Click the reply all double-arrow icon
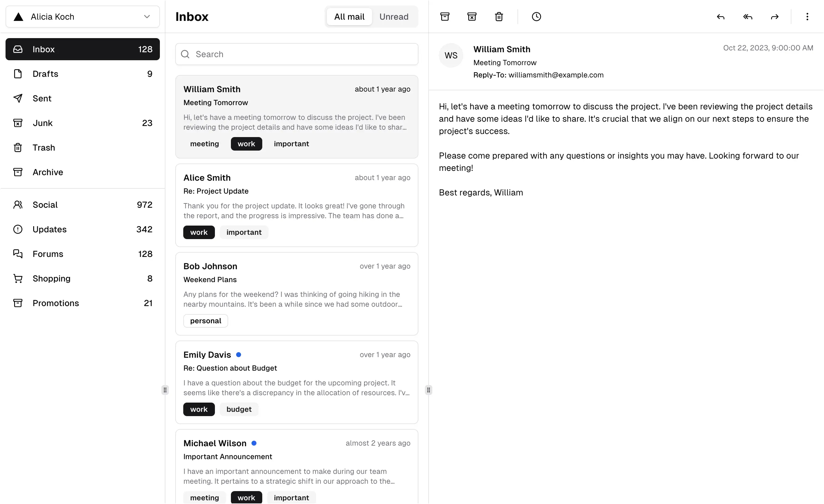The width and height of the screenshot is (824, 504). 747,16
